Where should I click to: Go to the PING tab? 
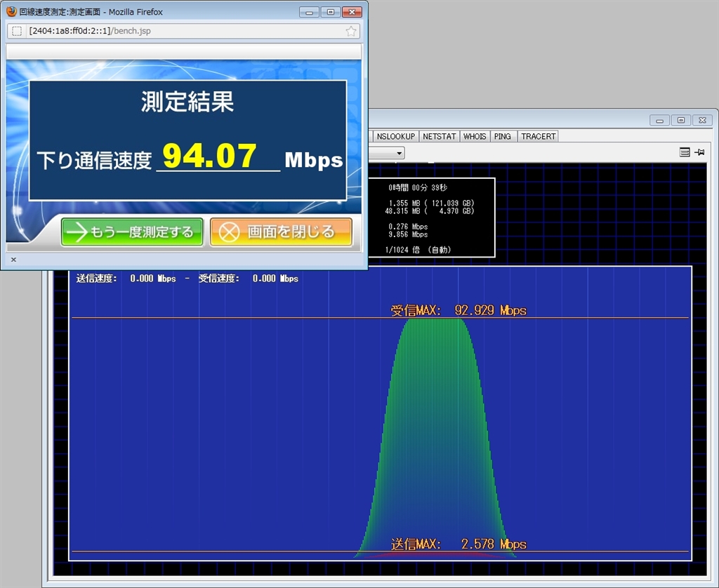503,136
